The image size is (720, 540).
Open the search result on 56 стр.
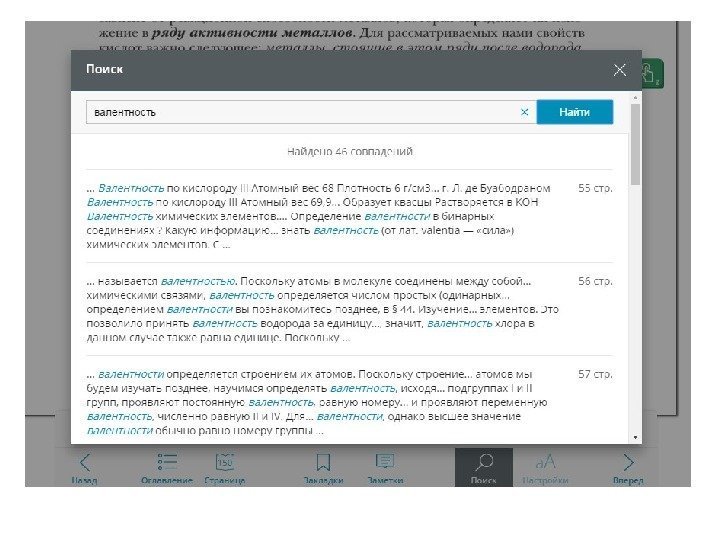349,309
